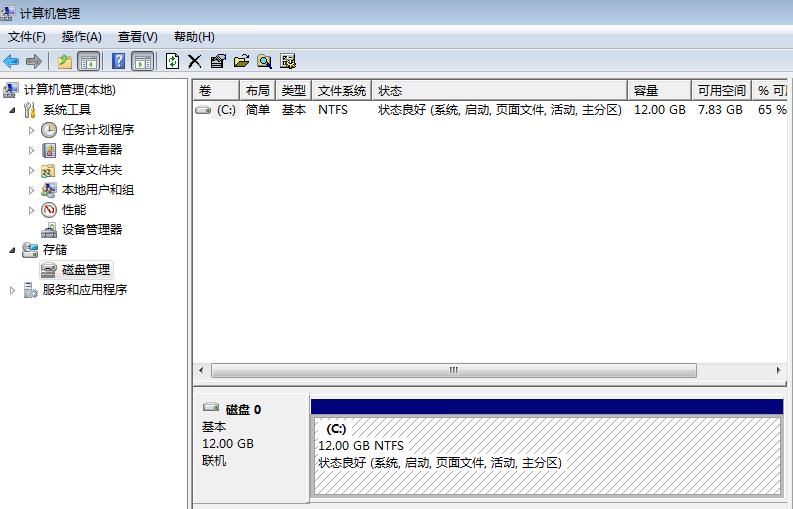
Task: Select the (C:) partition block in 磁盘 0
Action: point(548,455)
